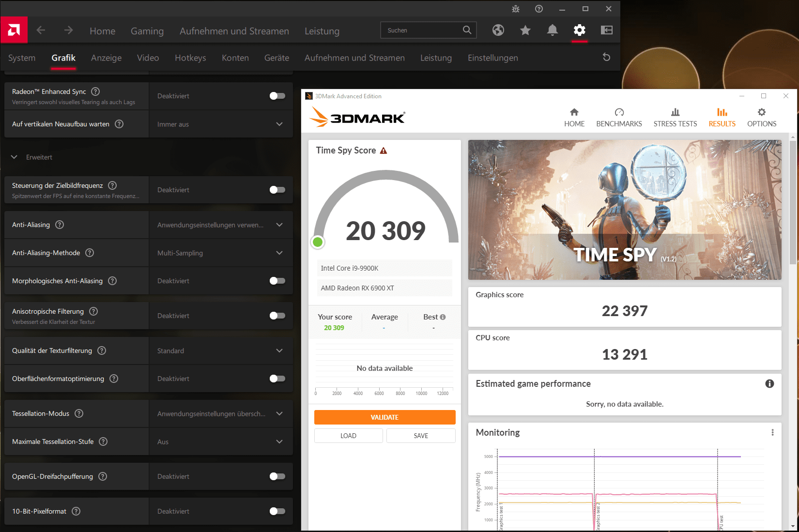799x532 pixels.
Task: Go back with the left arrow
Action: [41, 30]
